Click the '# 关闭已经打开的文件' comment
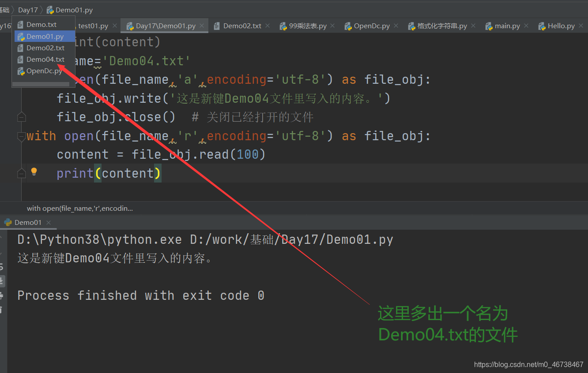588x373 pixels. [x=253, y=117]
